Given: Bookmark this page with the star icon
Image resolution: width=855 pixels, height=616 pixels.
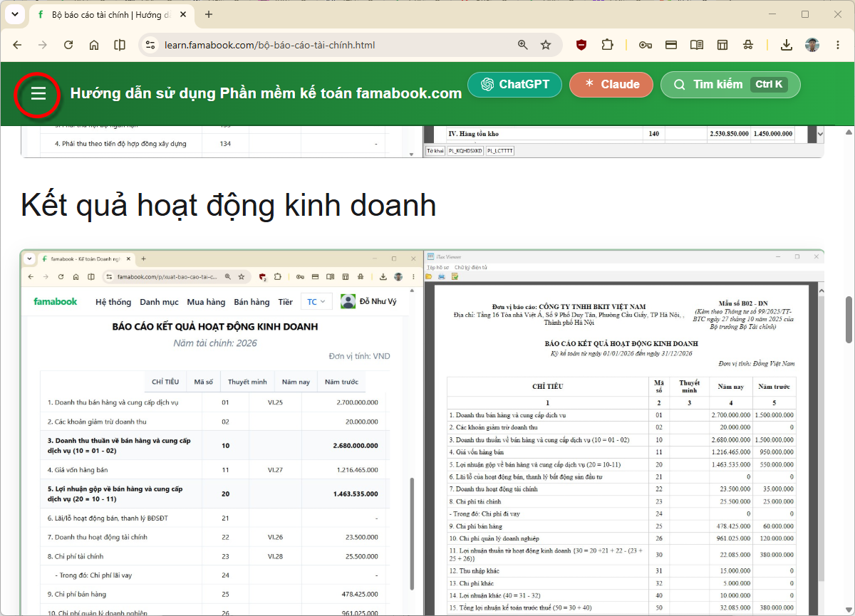Looking at the screenshot, I should 546,45.
